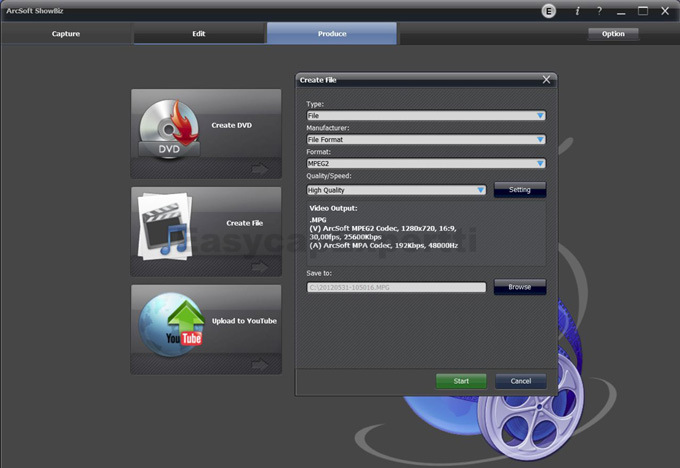Select the Produce tab
680x468 pixels.
pos(332,33)
